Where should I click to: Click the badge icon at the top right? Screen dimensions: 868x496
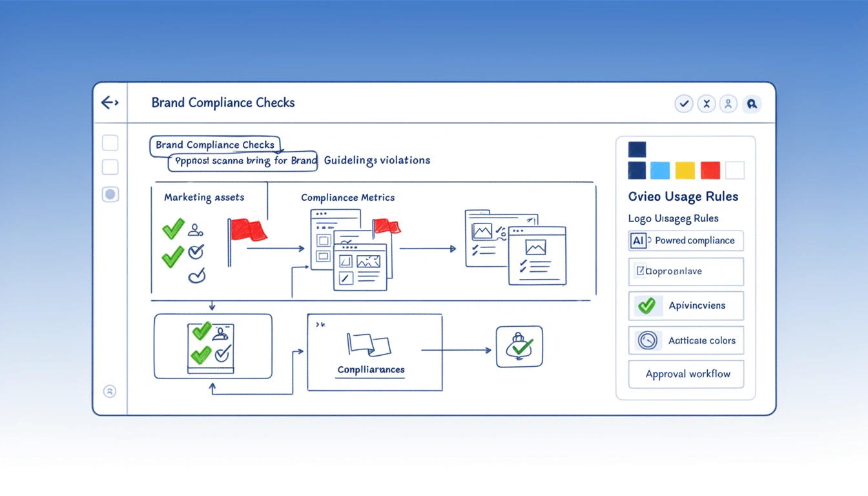[751, 103]
